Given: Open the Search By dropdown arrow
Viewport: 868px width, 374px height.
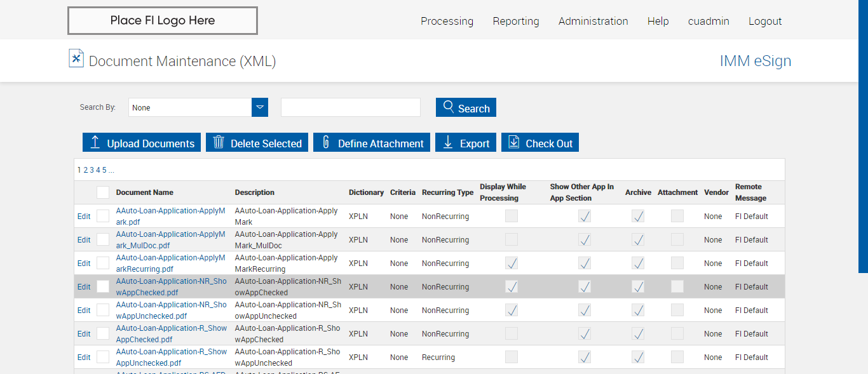Looking at the screenshot, I should (x=260, y=107).
